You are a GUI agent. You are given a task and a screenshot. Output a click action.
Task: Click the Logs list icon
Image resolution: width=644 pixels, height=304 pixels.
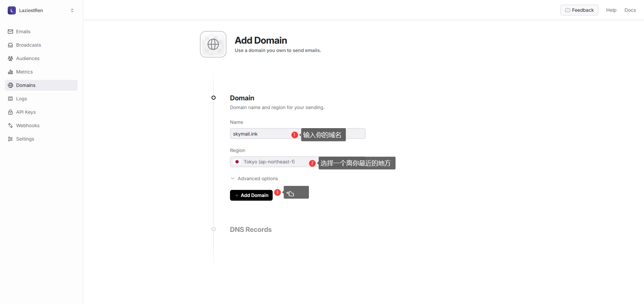[x=10, y=99]
